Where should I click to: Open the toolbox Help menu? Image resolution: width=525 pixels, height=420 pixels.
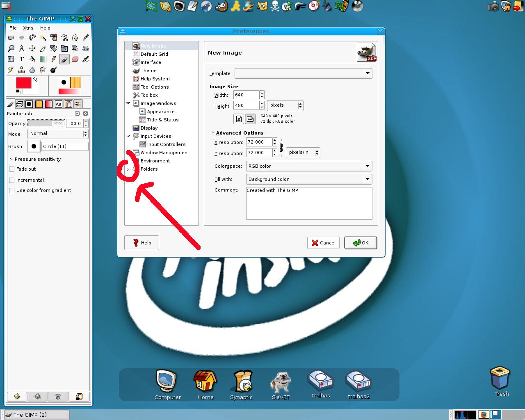(x=45, y=28)
